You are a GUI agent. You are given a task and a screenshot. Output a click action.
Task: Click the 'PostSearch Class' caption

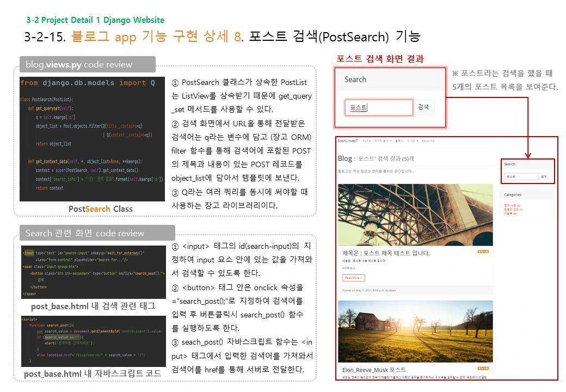point(100,209)
